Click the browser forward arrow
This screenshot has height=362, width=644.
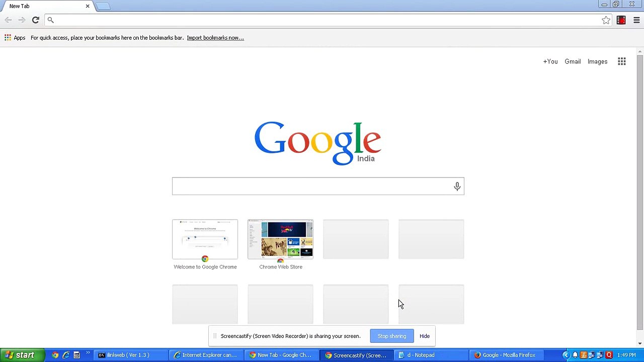[x=22, y=20]
